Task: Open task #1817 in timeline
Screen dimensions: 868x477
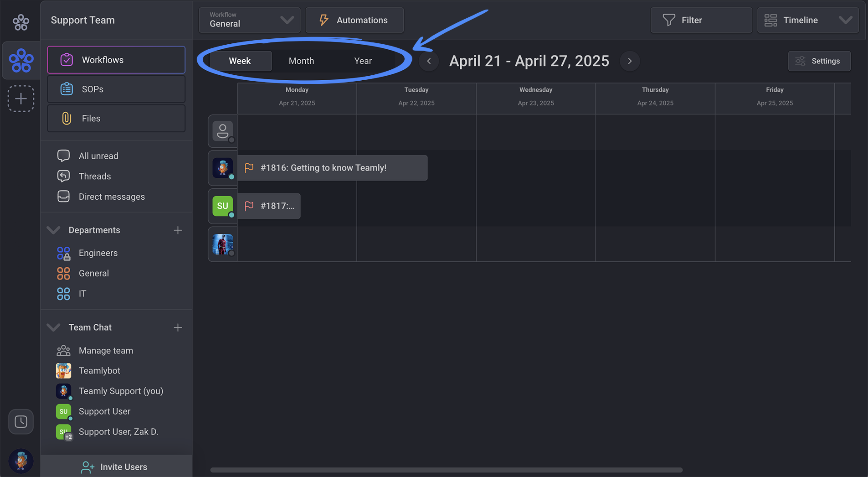Action: coord(269,206)
